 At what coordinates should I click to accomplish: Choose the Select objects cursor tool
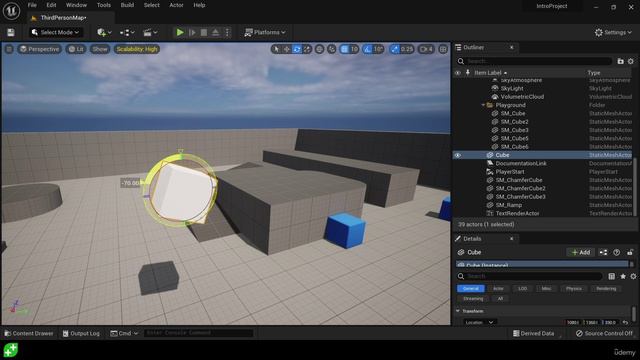(276, 49)
